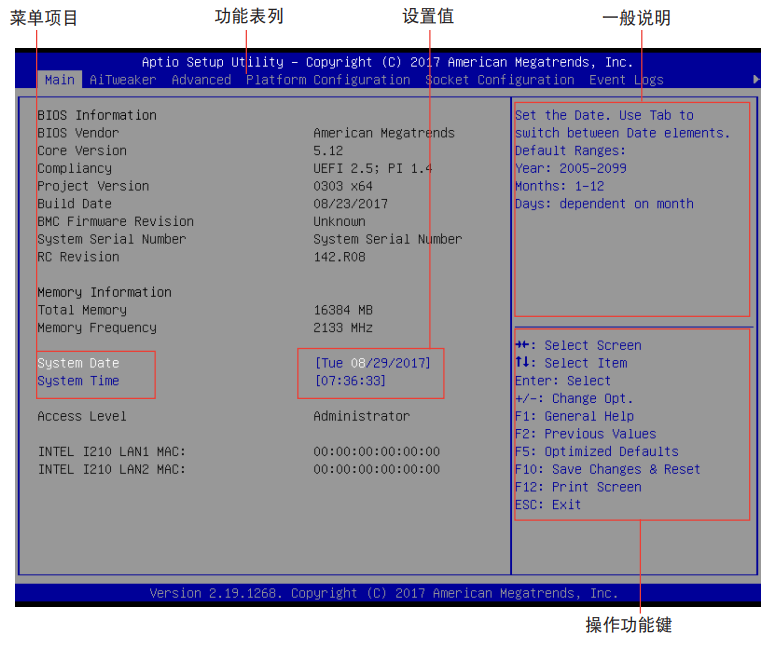This screenshot has height=652, width=783.
Task: Click the F12: Print Screen hint
Action: click(578, 487)
